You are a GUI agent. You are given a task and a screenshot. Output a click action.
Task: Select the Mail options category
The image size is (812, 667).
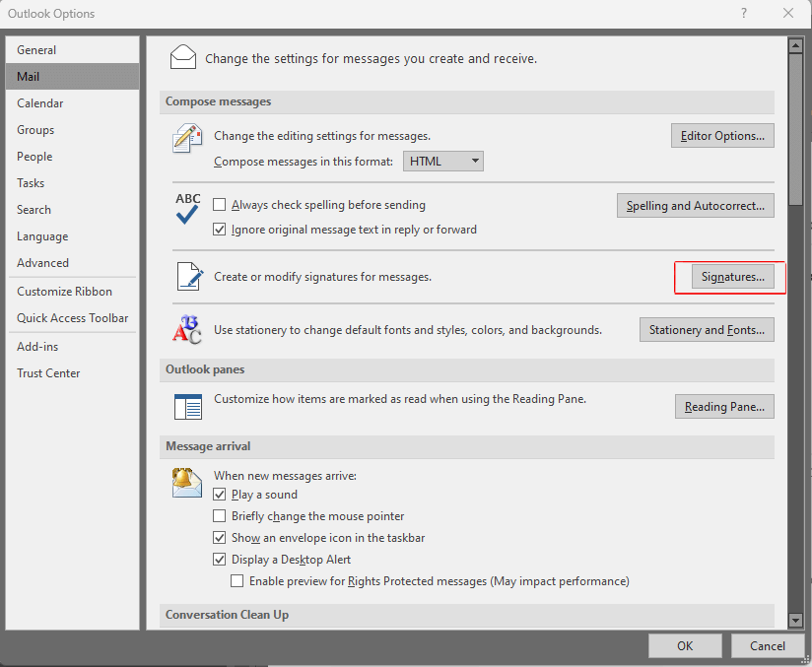click(73, 77)
